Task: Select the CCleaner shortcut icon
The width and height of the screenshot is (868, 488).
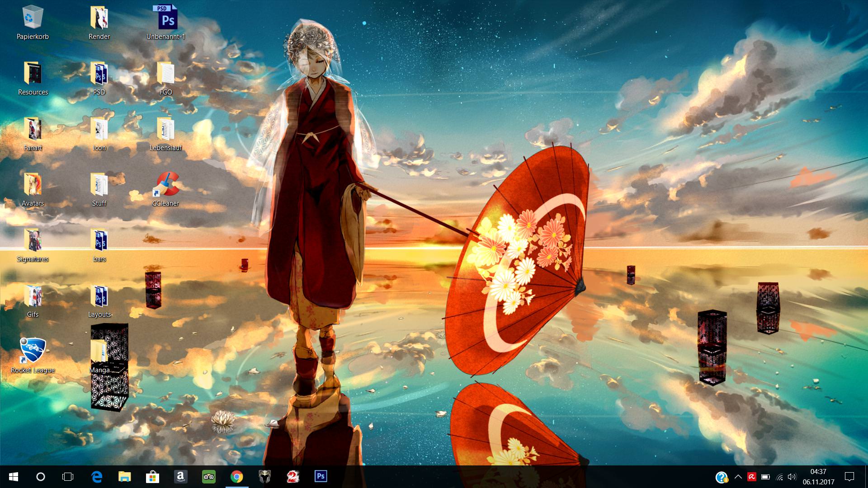Action: pyautogui.click(x=166, y=189)
